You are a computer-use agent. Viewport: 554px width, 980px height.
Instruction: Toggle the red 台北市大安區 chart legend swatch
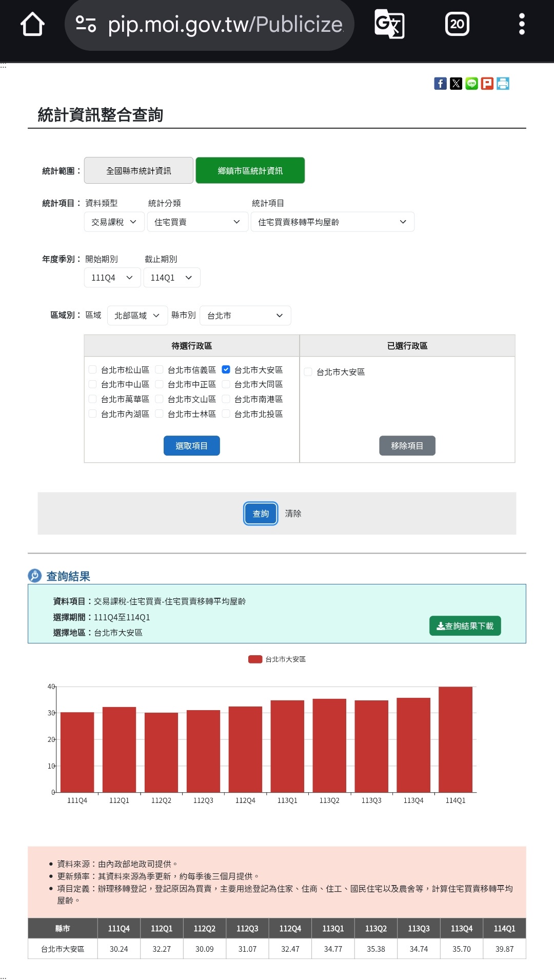(x=255, y=659)
